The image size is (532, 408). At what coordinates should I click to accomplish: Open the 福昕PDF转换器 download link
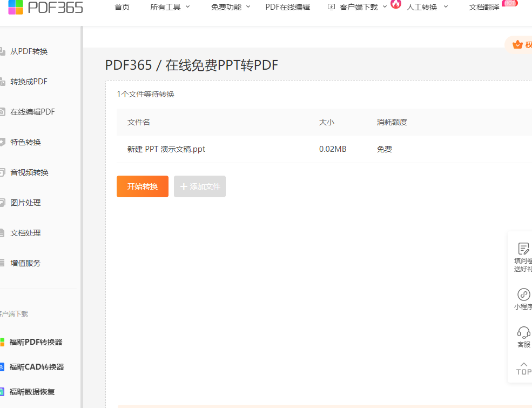pyautogui.click(x=36, y=342)
